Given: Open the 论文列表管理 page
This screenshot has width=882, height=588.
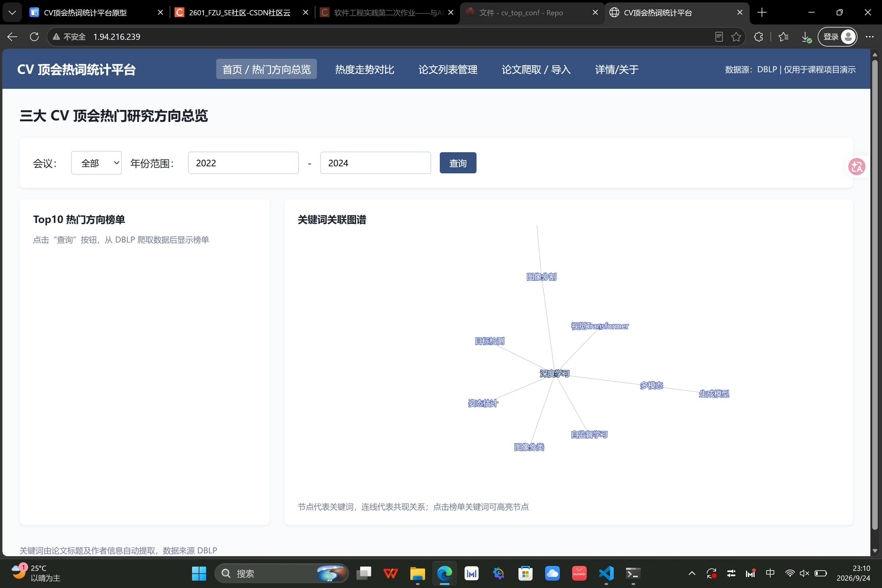Looking at the screenshot, I should pos(448,70).
